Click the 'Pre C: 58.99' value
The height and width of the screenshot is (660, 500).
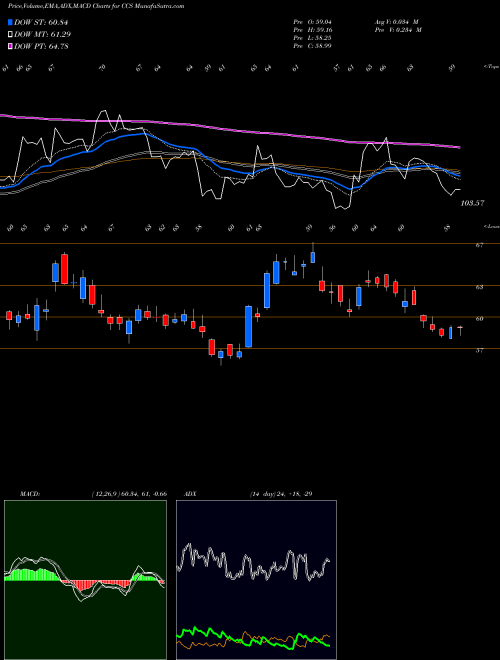tap(313, 46)
